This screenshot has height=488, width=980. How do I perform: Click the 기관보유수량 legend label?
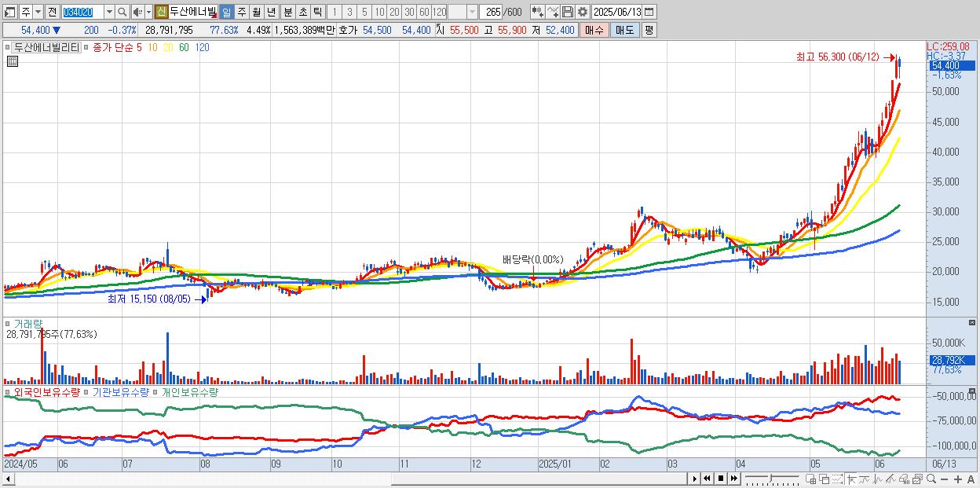[120, 391]
